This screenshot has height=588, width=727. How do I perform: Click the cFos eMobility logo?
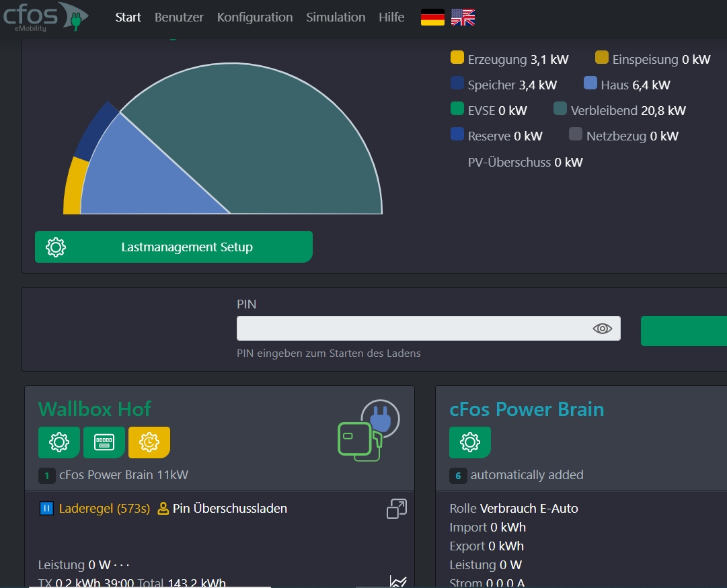45,17
